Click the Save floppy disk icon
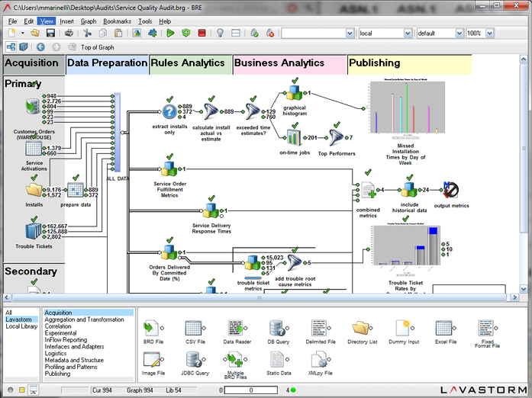The image size is (532, 398). (x=50, y=33)
